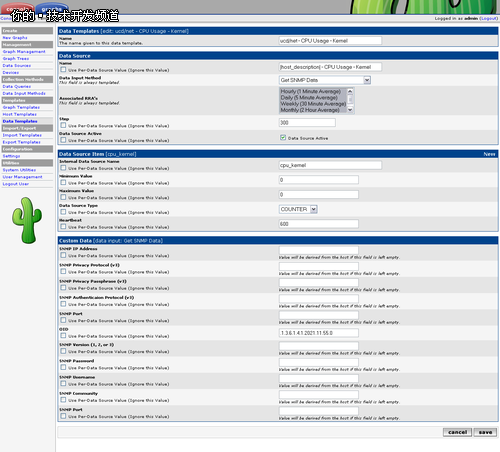
Task: Open the Data Input Method dropdown
Action: (325, 80)
